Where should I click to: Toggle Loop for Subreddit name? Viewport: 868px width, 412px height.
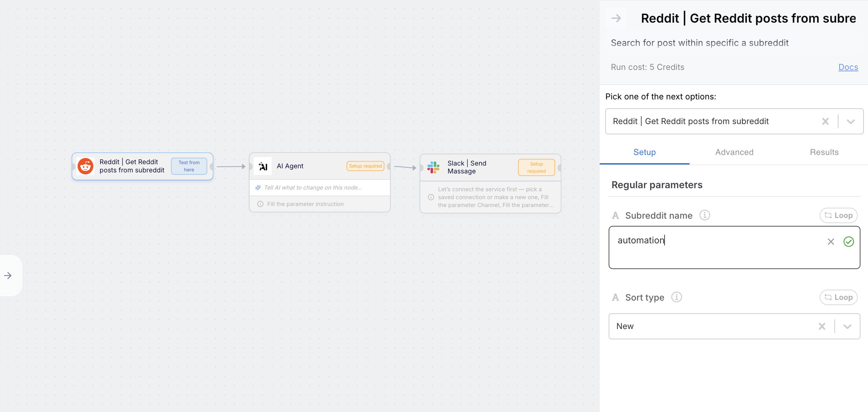(838, 215)
